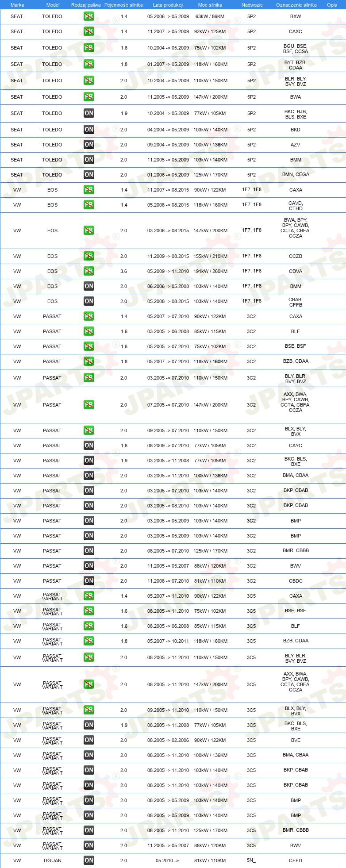Select the ON icon in VW EOS BMM row
Viewport: 346px width, 868px height.
click(x=89, y=286)
